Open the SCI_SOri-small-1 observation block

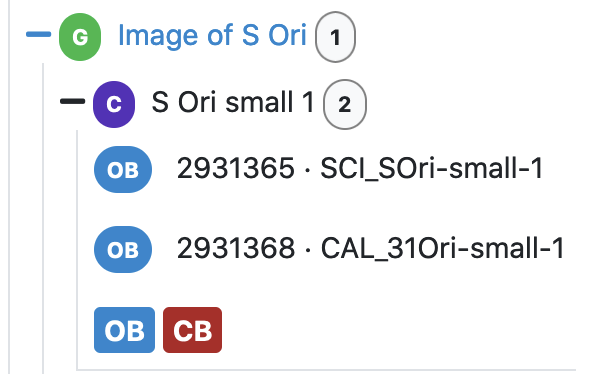(432, 169)
